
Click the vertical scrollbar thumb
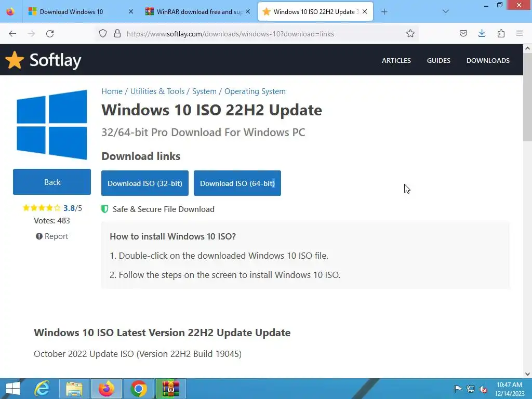point(528,97)
